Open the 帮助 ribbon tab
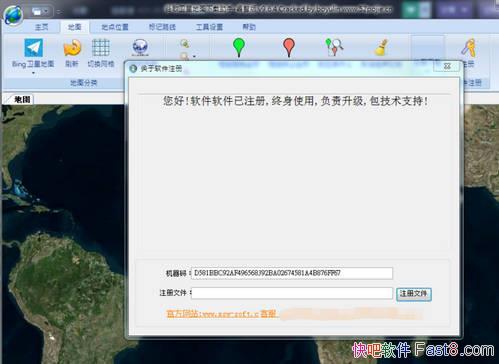Viewport: 499px width, 364px height. pos(249,27)
